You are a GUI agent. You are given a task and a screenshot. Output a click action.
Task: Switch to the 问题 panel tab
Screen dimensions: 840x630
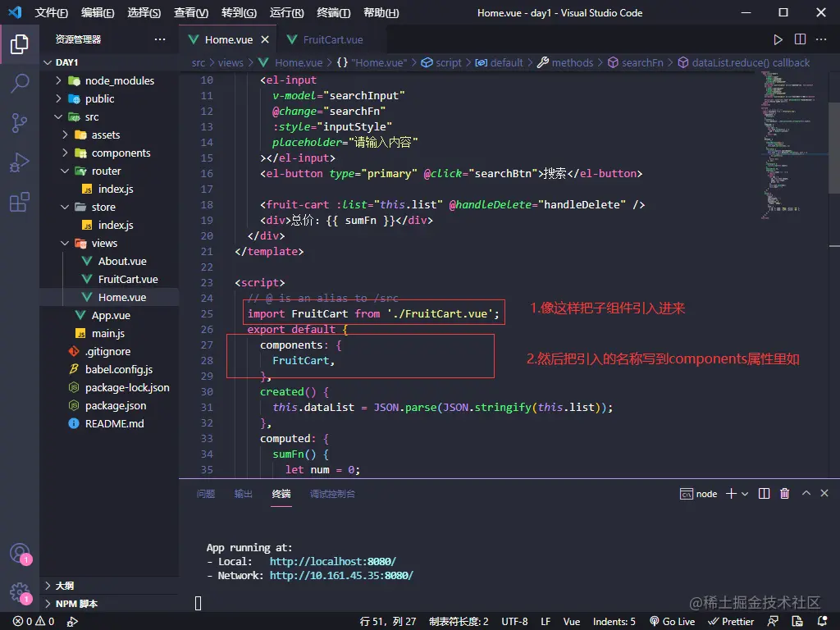pyautogui.click(x=206, y=493)
